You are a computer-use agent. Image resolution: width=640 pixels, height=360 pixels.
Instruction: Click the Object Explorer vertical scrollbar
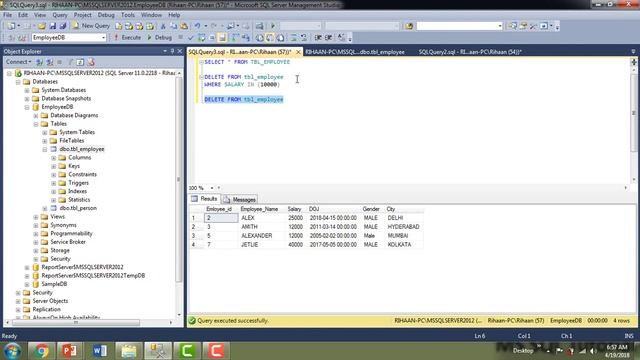[x=179, y=180]
